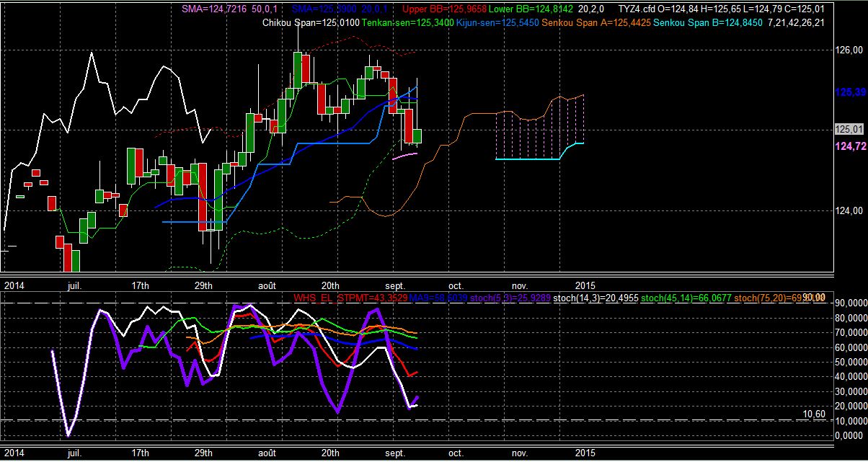Click the orange Senkou Span A=125,4425 label

pos(595,23)
